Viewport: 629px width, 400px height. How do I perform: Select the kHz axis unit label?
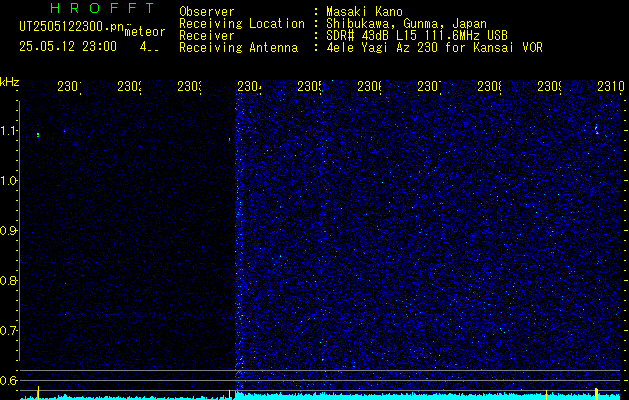(x=10, y=82)
